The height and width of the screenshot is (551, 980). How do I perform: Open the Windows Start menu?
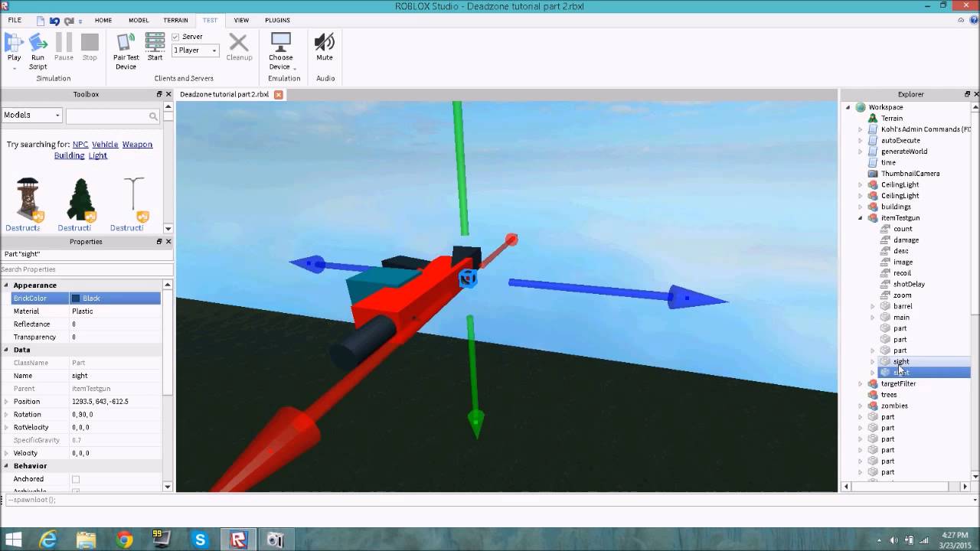13,540
